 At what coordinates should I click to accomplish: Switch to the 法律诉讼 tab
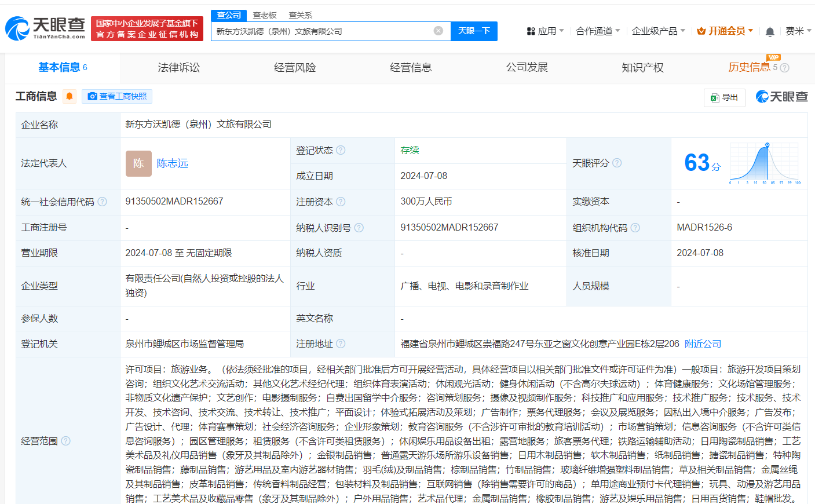pyautogui.click(x=178, y=68)
